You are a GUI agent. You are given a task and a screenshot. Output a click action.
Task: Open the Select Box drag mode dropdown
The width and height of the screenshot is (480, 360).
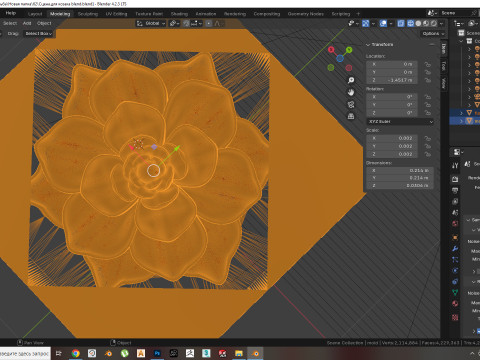[x=39, y=34]
